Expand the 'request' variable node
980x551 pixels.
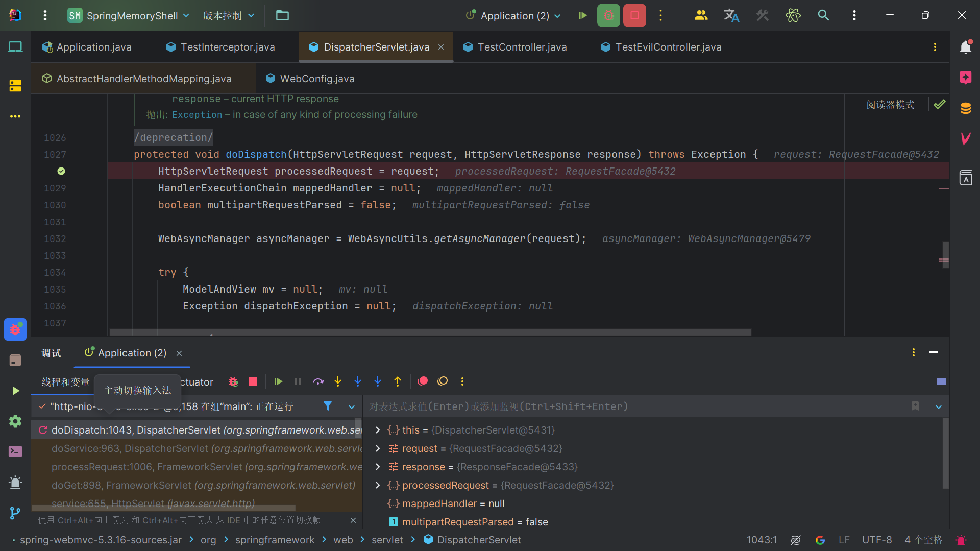[378, 448]
